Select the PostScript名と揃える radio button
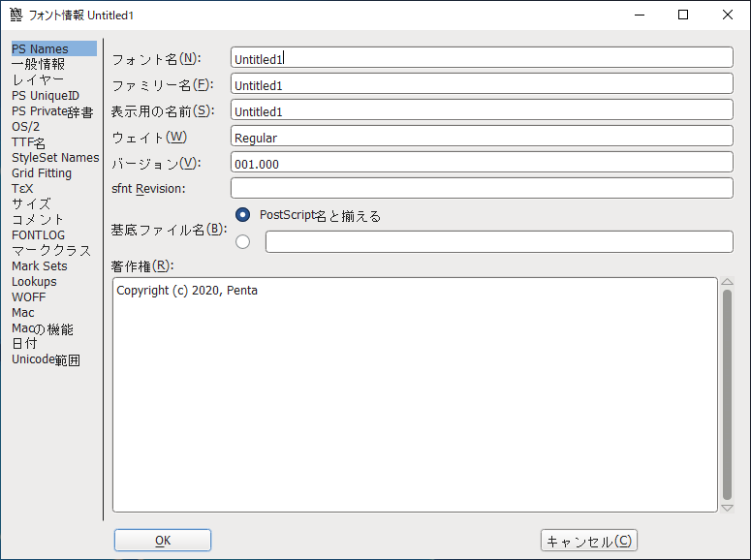 click(x=243, y=215)
